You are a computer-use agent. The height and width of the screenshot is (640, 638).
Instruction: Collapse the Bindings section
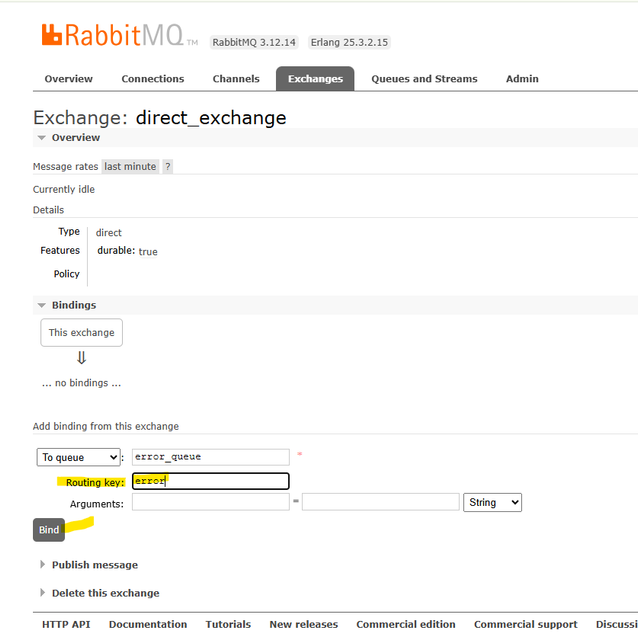pyautogui.click(x=74, y=305)
